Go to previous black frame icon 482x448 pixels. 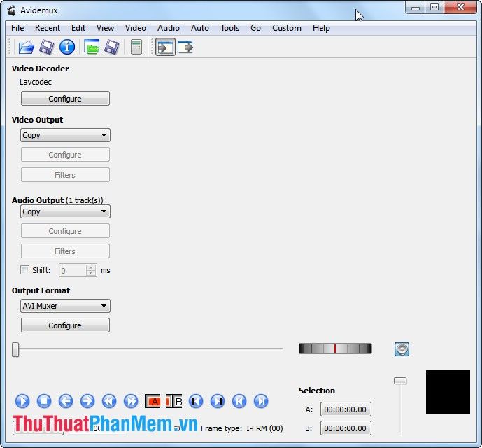[x=196, y=401]
